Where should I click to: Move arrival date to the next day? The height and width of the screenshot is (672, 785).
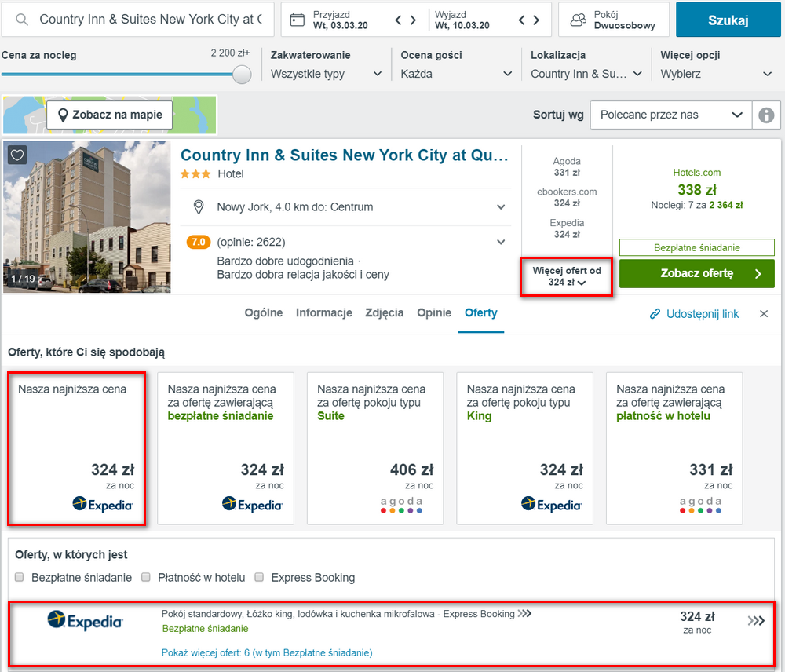(413, 20)
